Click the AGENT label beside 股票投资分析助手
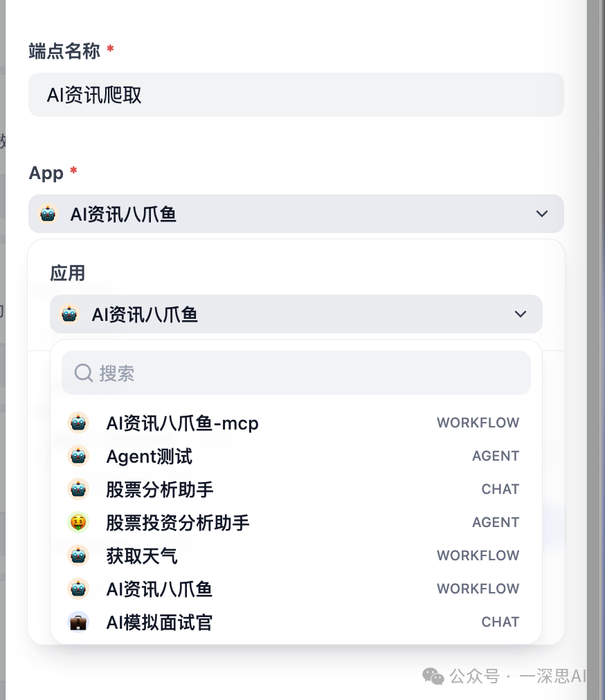The image size is (605, 700). (496, 522)
